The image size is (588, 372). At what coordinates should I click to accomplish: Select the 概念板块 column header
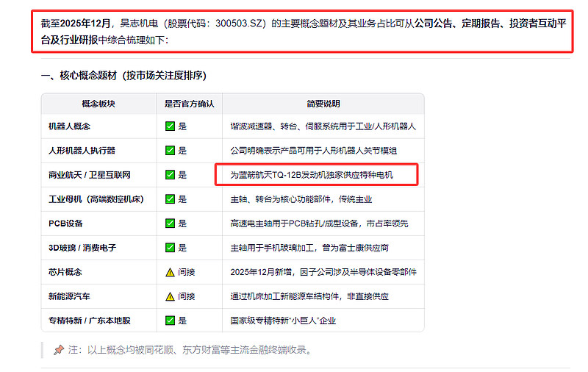[x=98, y=104]
